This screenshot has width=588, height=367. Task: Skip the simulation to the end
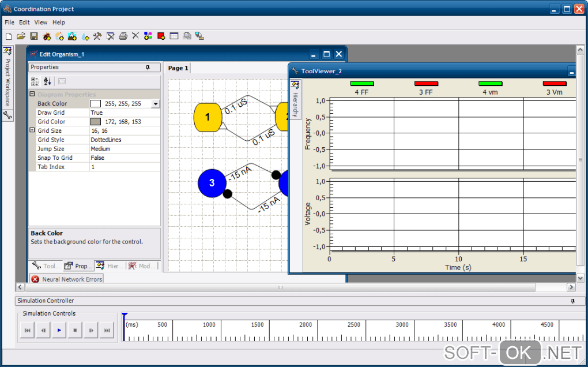pyautogui.click(x=107, y=330)
